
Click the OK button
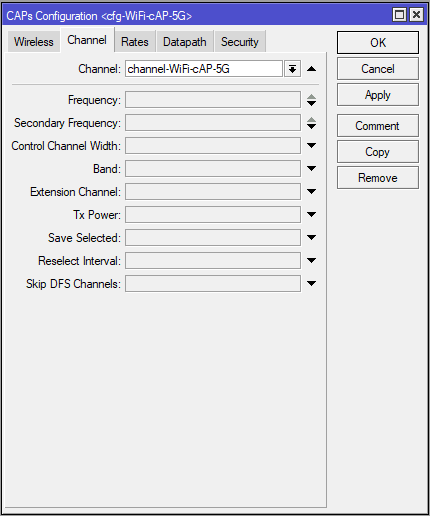(x=378, y=42)
